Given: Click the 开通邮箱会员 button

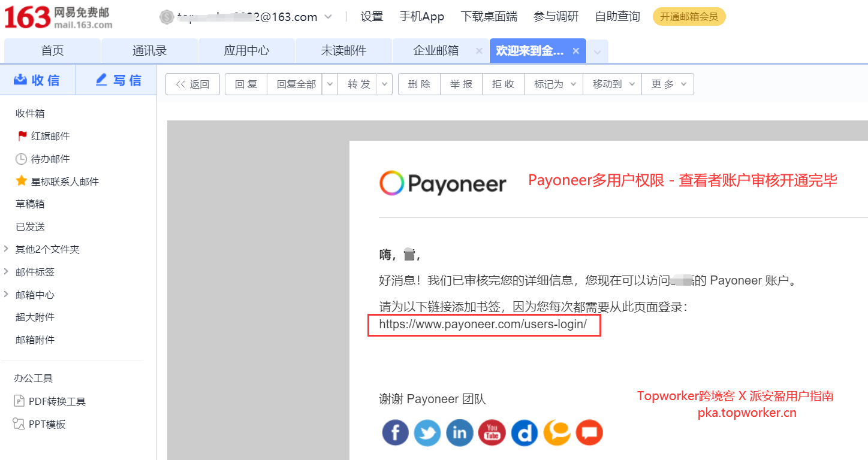Looking at the screenshot, I should coord(689,17).
